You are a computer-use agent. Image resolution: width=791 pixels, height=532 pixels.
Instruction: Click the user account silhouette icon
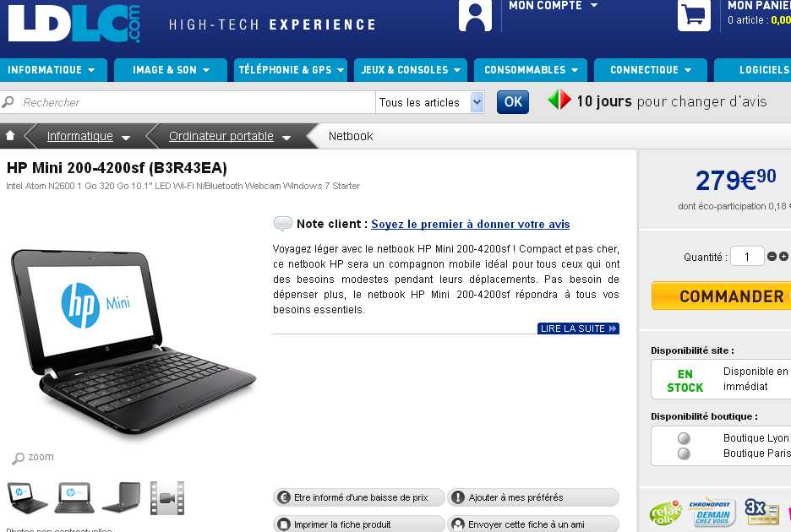click(475, 15)
